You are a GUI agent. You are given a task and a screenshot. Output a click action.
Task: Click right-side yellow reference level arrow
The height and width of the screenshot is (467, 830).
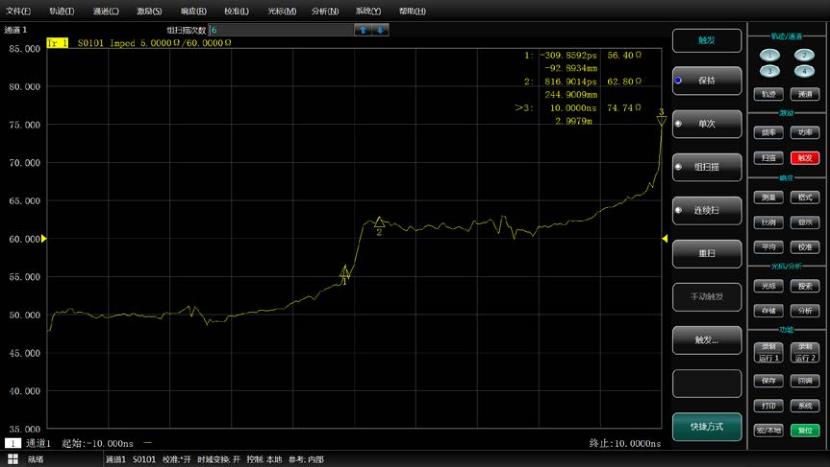click(x=665, y=238)
